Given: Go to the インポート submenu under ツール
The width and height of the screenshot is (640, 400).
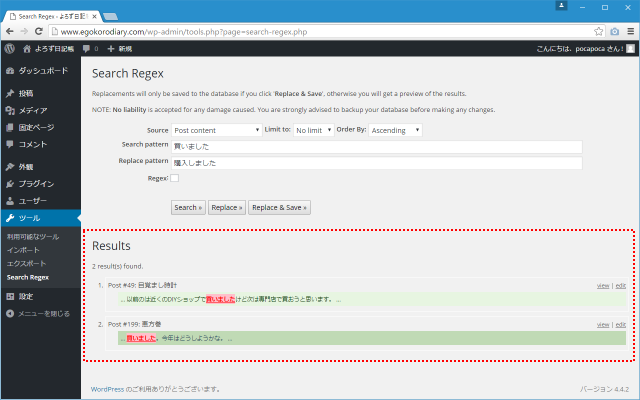Looking at the screenshot, I should [x=24, y=249].
